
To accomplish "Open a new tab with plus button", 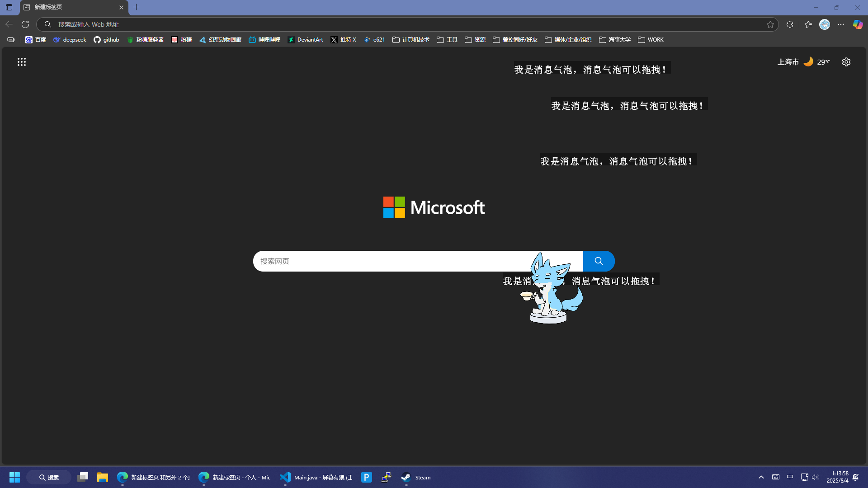I will tap(136, 7).
